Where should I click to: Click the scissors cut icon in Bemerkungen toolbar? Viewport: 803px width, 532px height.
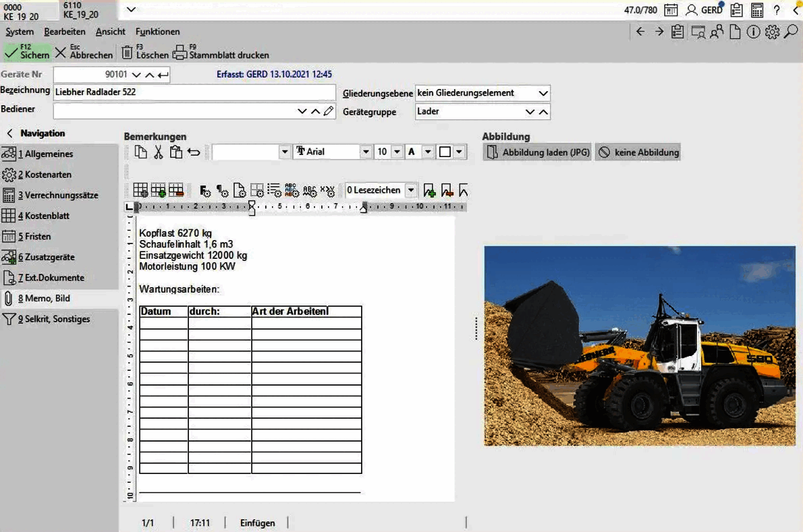(158, 152)
